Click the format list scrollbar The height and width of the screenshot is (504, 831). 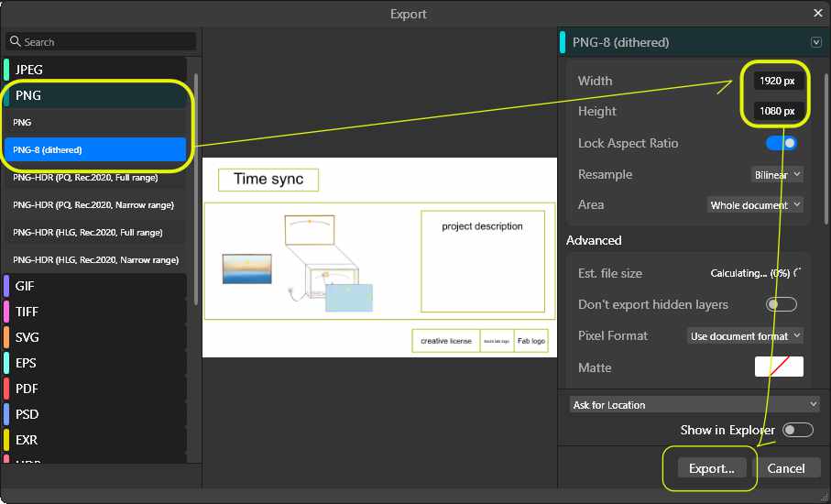click(x=195, y=188)
